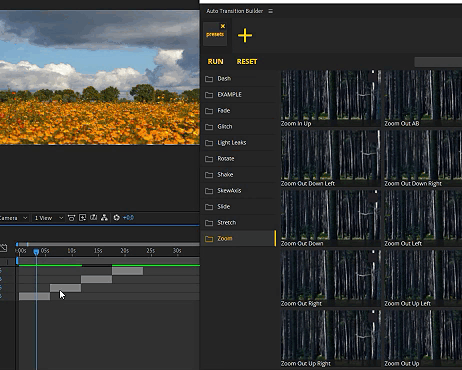Click the reset exposure icon

(x=116, y=218)
